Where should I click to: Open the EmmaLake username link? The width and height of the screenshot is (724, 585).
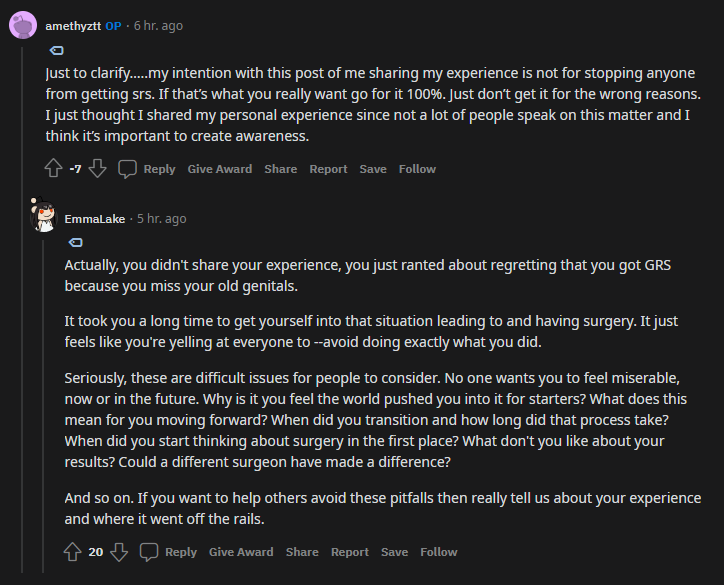coord(94,218)
